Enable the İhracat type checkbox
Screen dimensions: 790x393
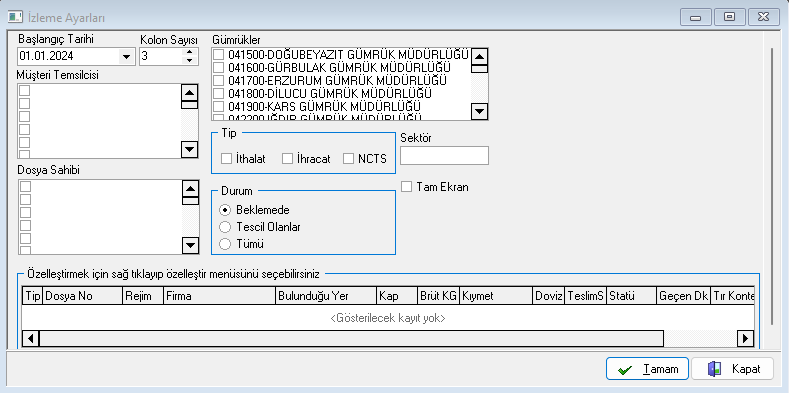287,159
